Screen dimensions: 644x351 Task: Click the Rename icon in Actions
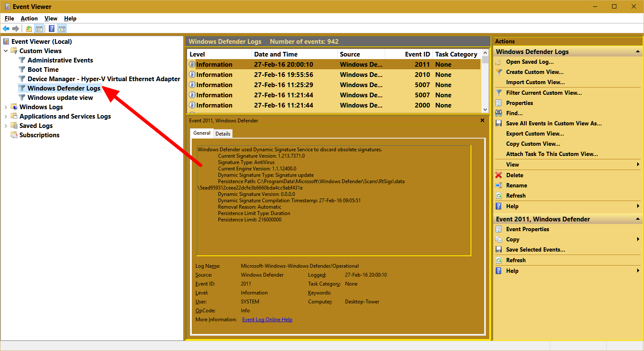click(x=499, y=185)
